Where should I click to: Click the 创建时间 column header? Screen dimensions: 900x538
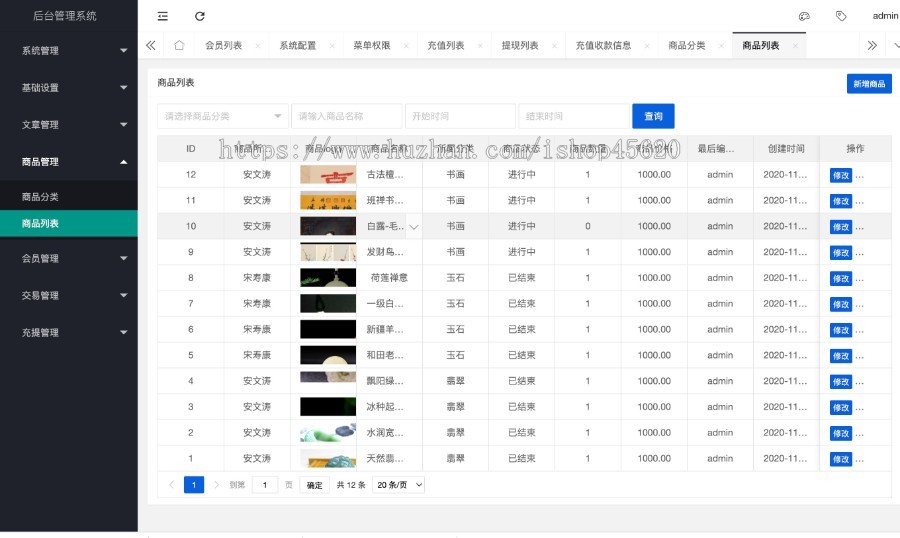tap(786, 149)
